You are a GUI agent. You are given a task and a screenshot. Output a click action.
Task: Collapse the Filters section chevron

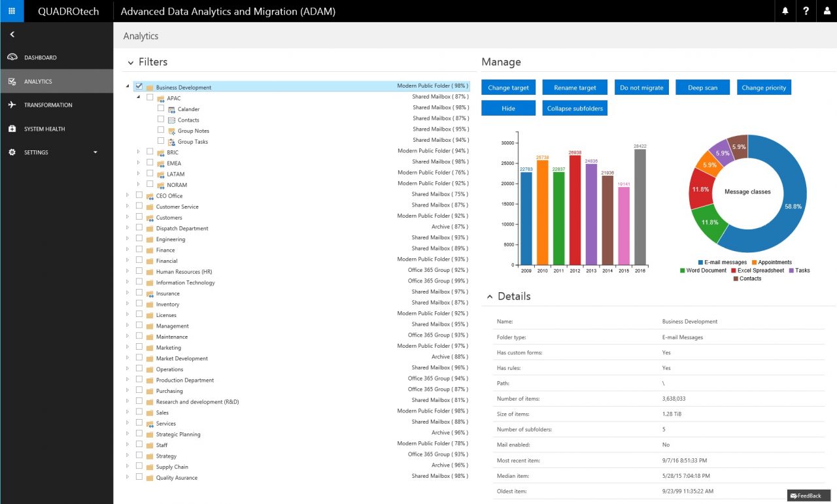coord(130,63)
